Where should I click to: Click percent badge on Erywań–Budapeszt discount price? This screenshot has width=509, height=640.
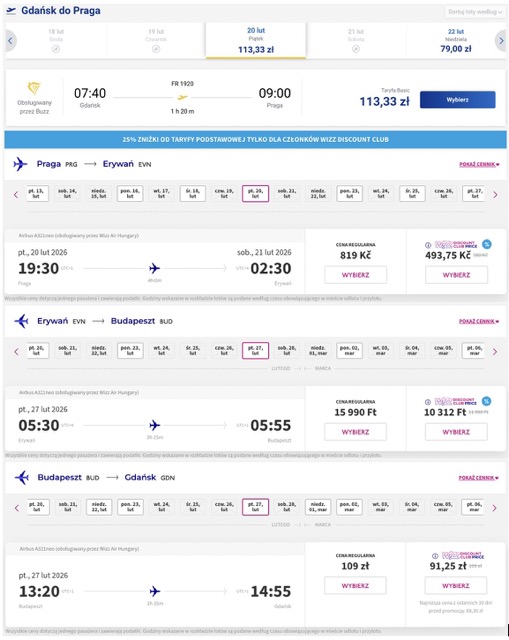click(x=486, y=401)
